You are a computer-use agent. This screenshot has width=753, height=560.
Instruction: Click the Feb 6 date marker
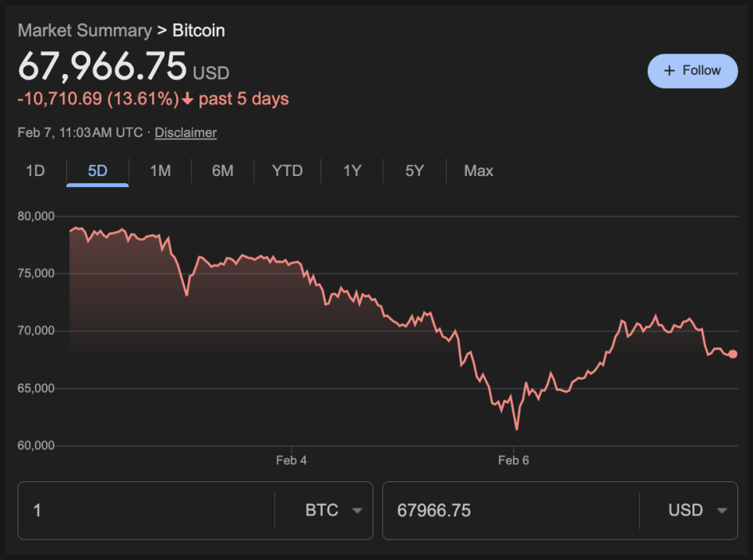514,460
